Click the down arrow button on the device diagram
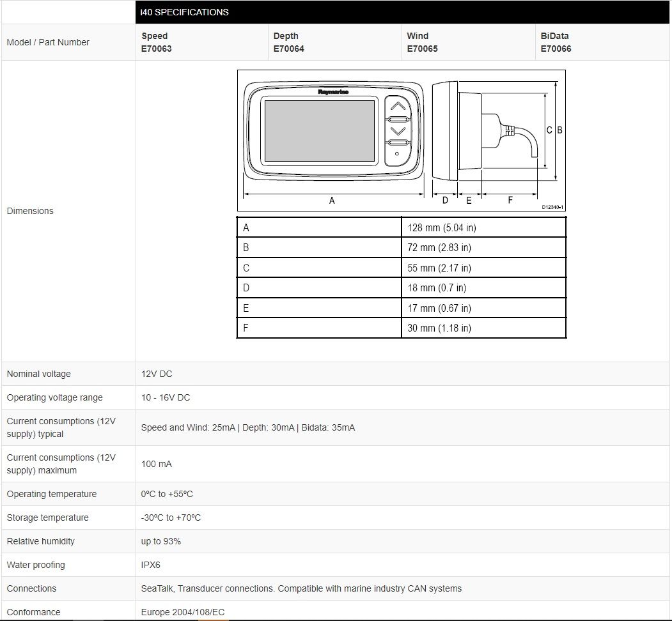Image resolution: width=672 pixels, height=621 pixels. click(x=398, y=131)
